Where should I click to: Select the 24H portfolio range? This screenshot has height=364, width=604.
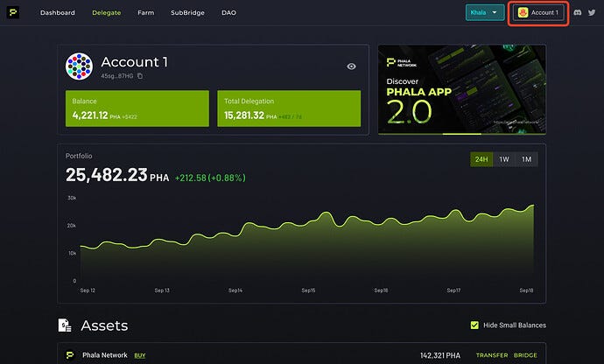(481, 159)
